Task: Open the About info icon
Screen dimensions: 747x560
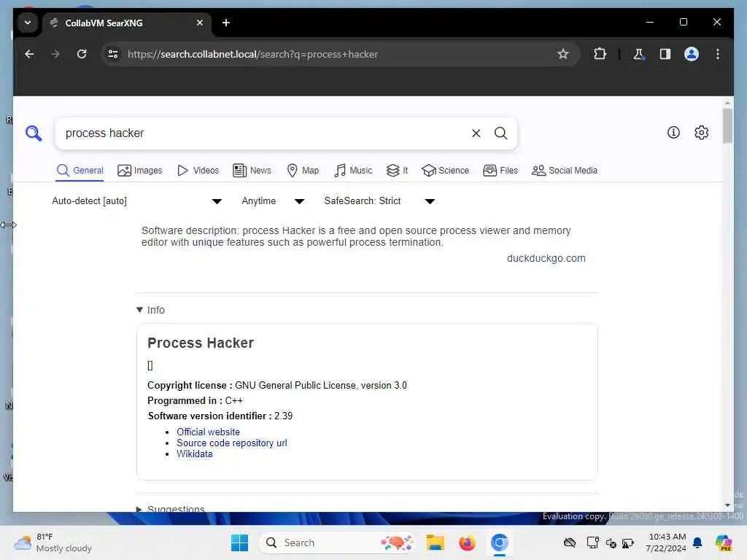Action: coord(673,133)
